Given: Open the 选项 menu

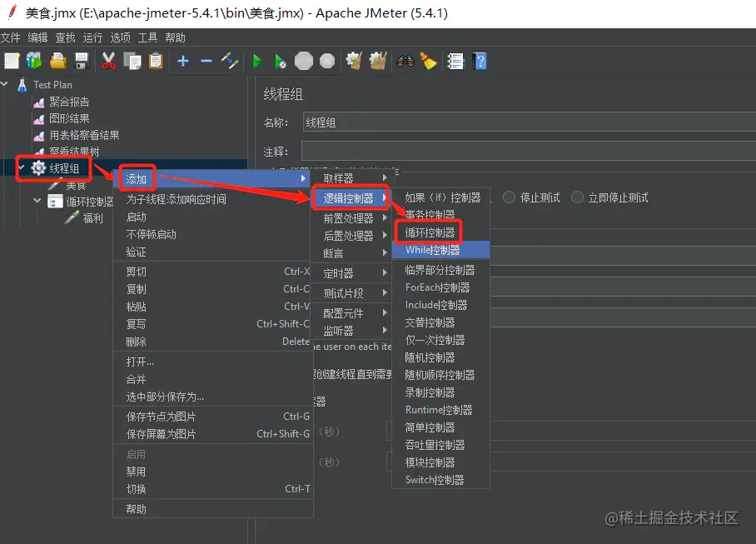Looking at the screenshot, I should point(120,37).
